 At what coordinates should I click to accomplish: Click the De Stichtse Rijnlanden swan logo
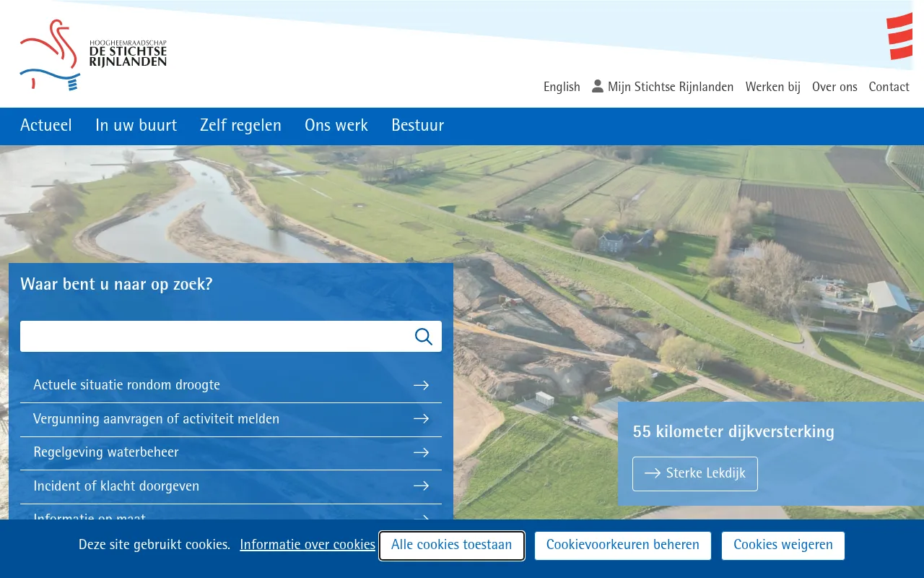tap(93, 55)
